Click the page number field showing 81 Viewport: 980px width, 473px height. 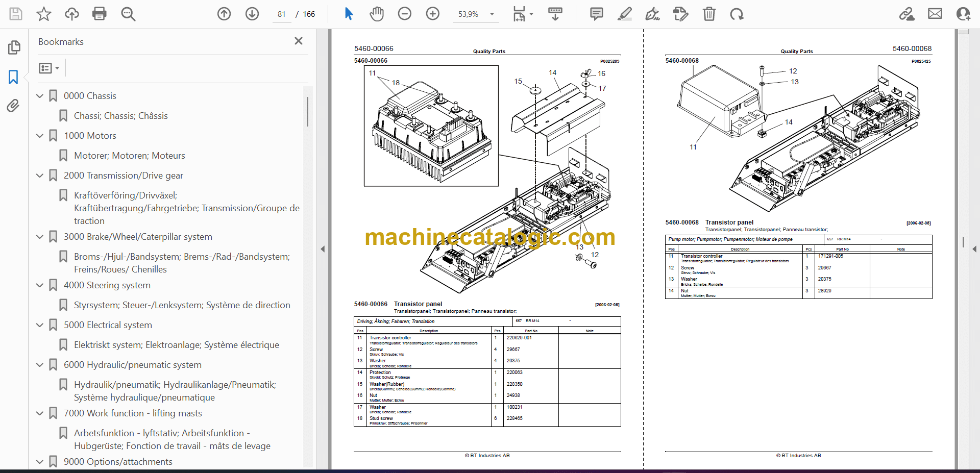[282, 14]
